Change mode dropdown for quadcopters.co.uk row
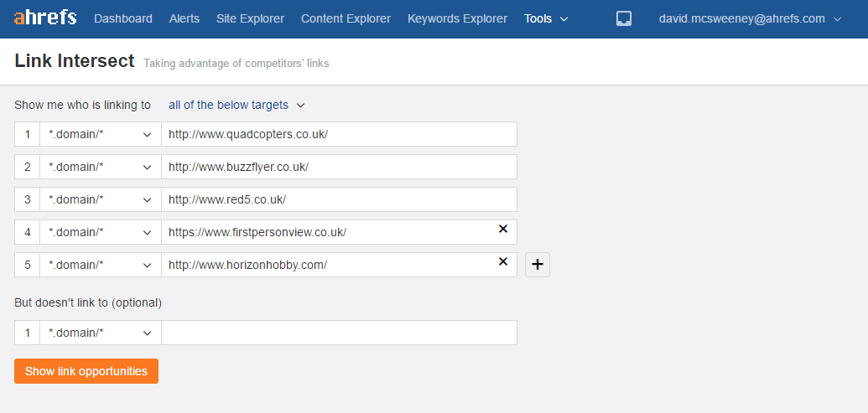 coord(100,134)
